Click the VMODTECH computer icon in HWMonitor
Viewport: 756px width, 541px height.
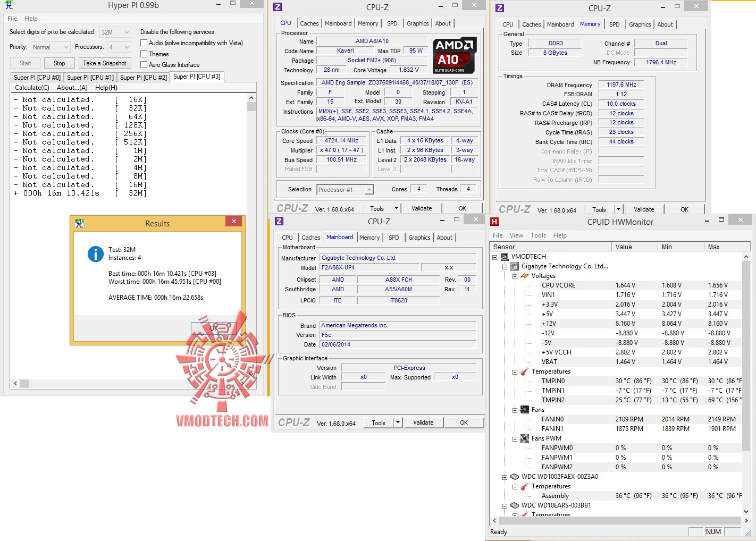point(506,257)
